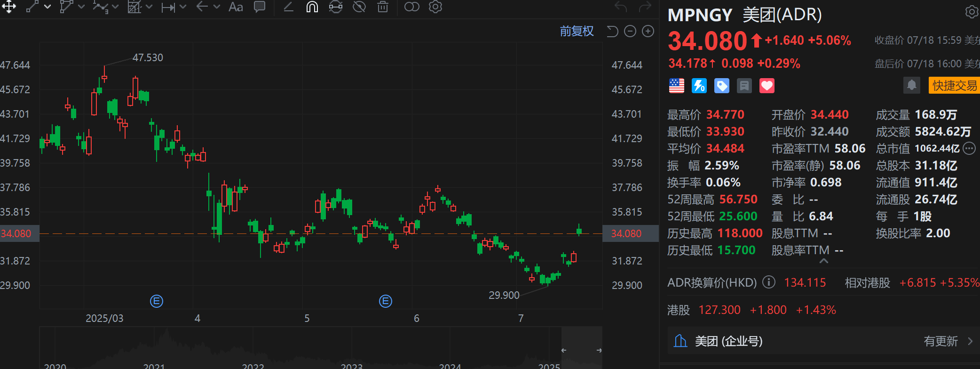Click the bell price alert icon
This screenshot has width=980, height=369.
coord(911,85)
